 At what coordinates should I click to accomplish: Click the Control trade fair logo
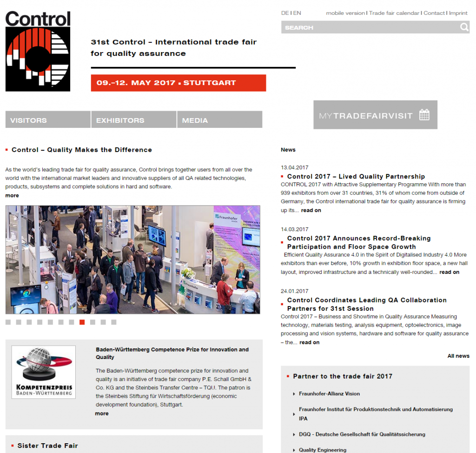tap(38, 51)
